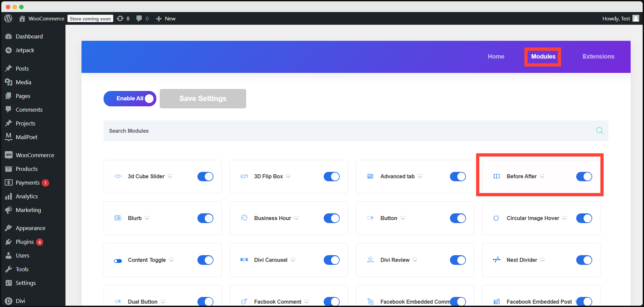Turn off the Next Divider module toggle
The height and width of the screenshot is (307, 644).
[584, 260]
